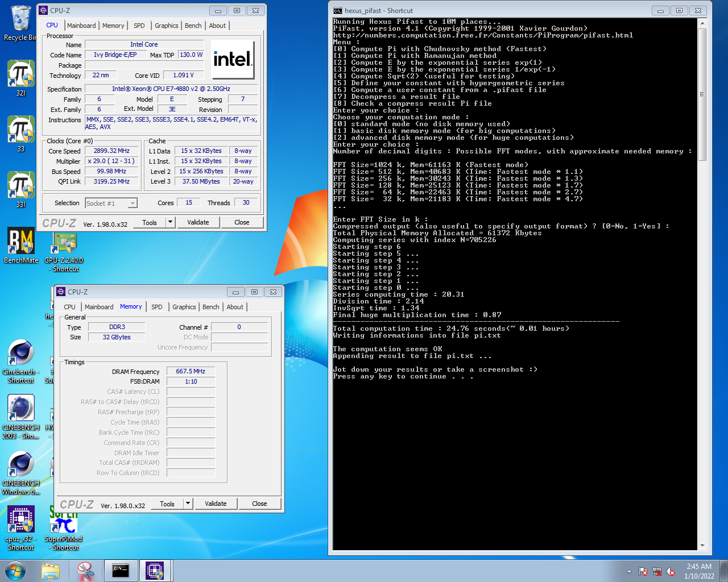The image size is (728, 582).
Task: Select About tab in lower CPU-Z window
Action: (x=235, y=307)
